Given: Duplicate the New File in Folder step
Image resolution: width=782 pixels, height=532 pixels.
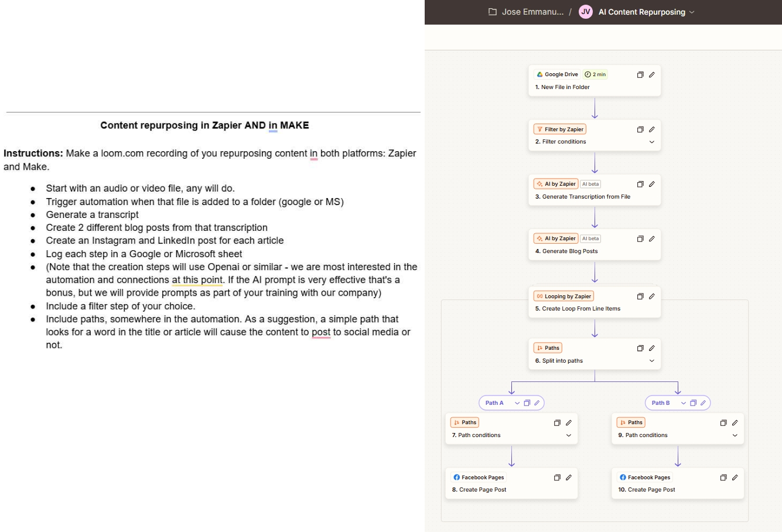Looking at the screenshot, I should pyautogui.click(x=640, y=74).
